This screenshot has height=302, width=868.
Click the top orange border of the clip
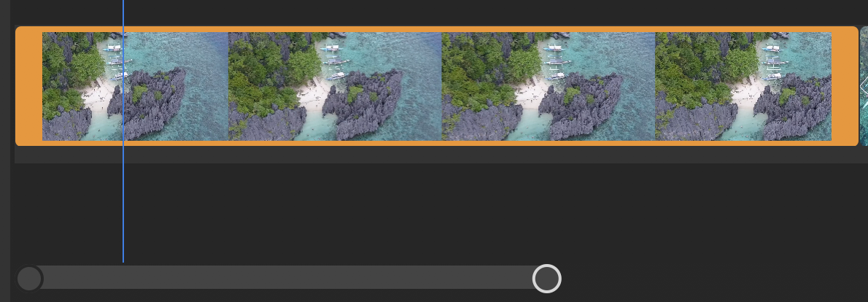(438, 29)
